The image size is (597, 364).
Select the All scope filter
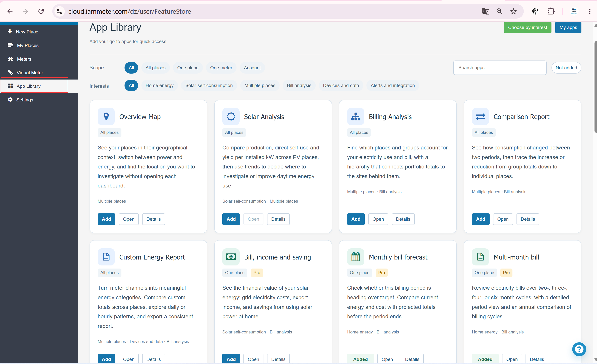(131, 68)
